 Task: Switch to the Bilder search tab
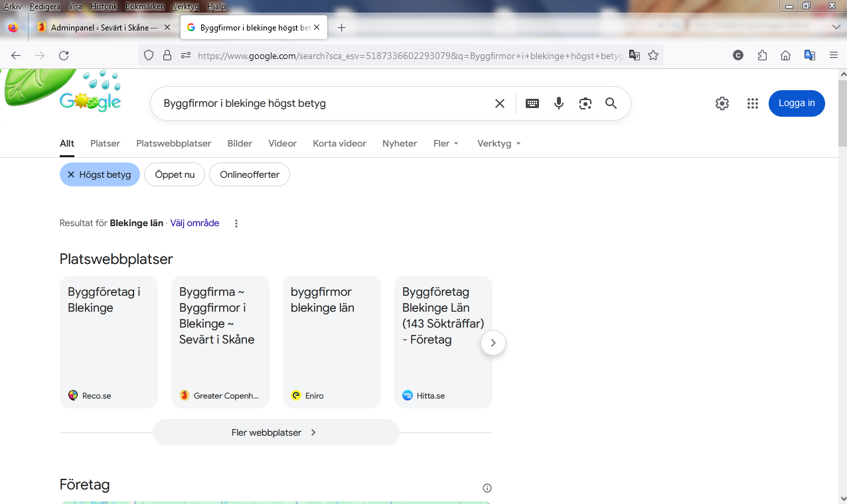tap(240, 143)
